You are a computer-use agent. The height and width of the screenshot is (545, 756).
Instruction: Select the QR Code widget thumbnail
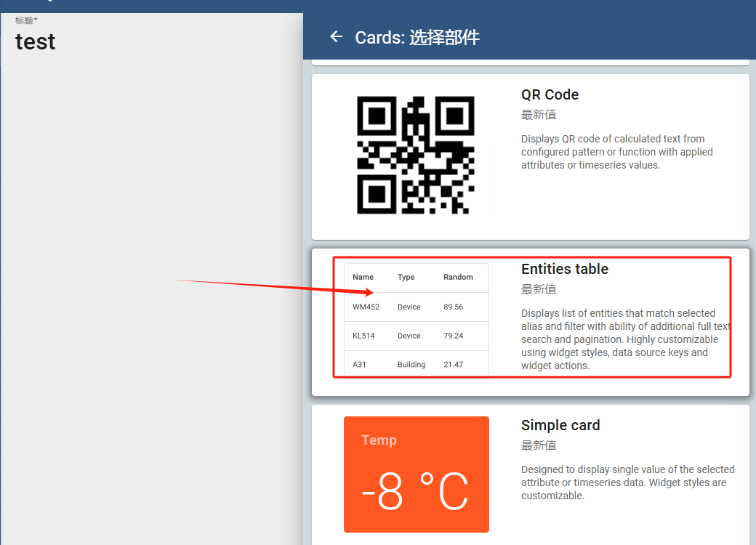416,156
